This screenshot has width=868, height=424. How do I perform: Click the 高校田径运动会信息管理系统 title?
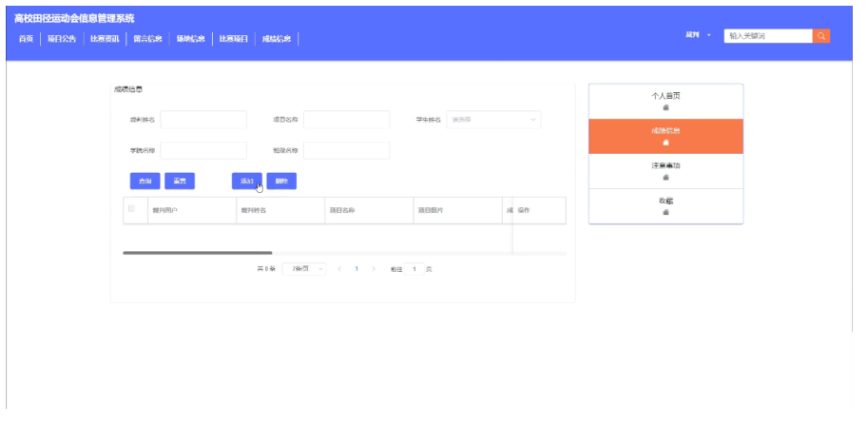(x=74, y=19)
